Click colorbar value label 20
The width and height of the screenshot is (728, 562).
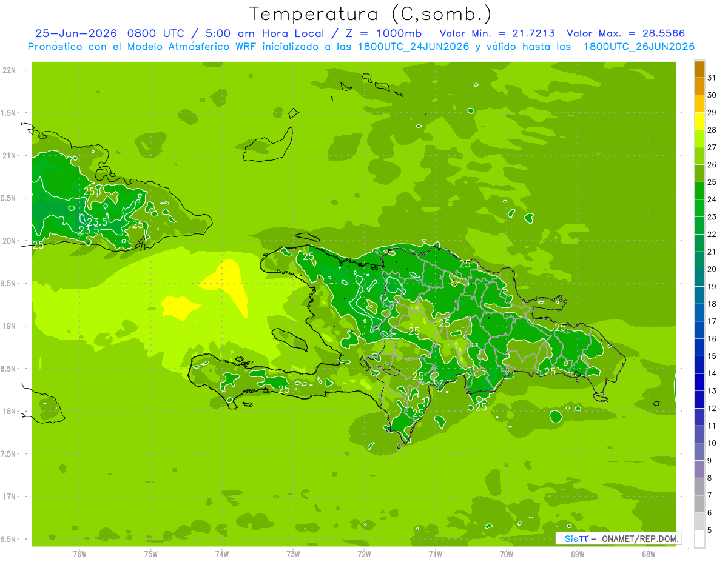pyautogui.click(x=712, y=269)
